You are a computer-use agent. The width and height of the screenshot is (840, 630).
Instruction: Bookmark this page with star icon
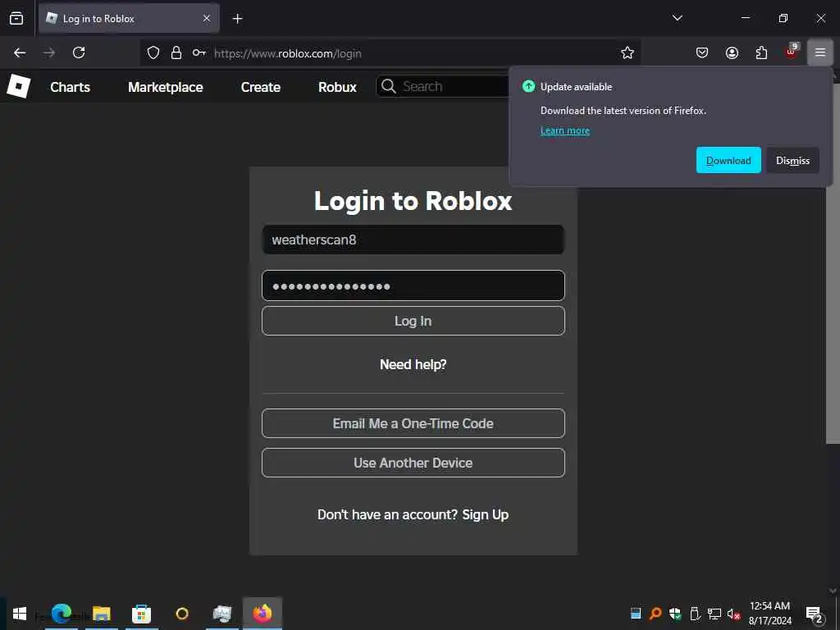(628, 52)
